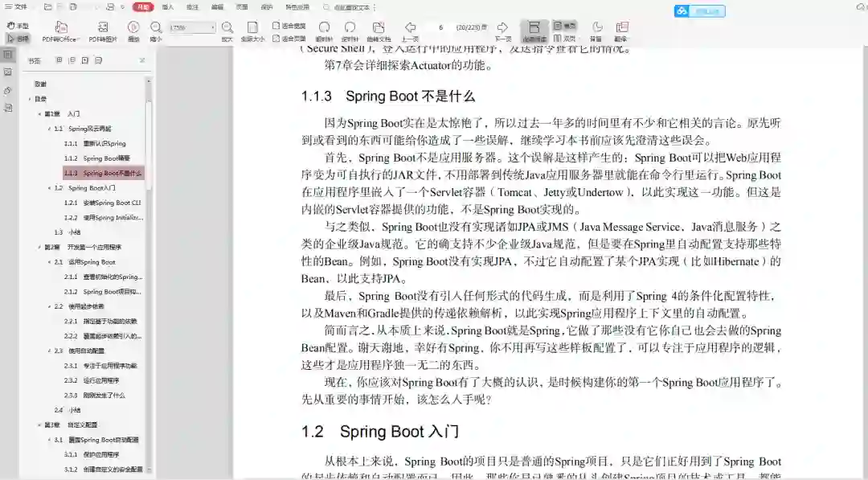Collapse the 2.3 使用自动配置 node

[49, 351]
